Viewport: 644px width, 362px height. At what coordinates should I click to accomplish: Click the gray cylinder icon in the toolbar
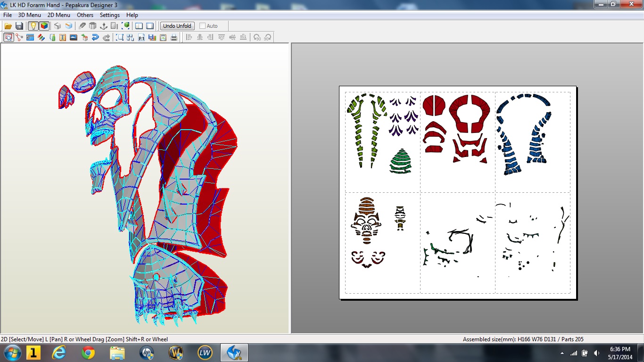tap(93, 26)
